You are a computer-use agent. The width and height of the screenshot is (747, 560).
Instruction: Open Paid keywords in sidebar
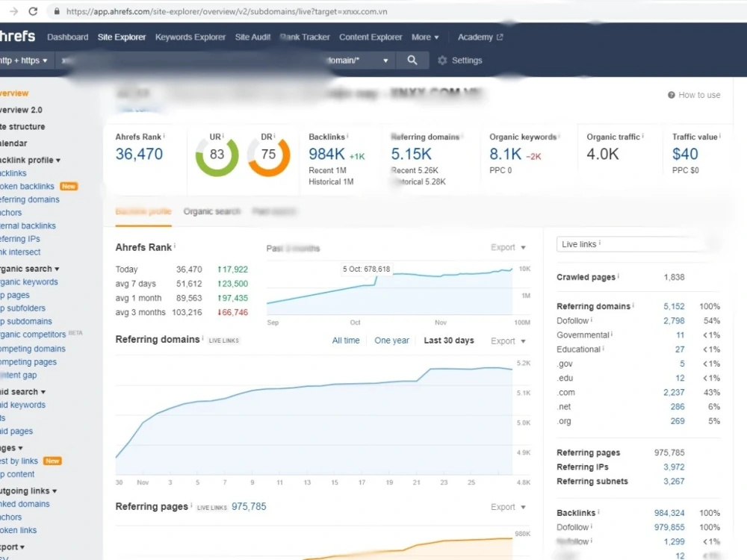coord(23,405)
